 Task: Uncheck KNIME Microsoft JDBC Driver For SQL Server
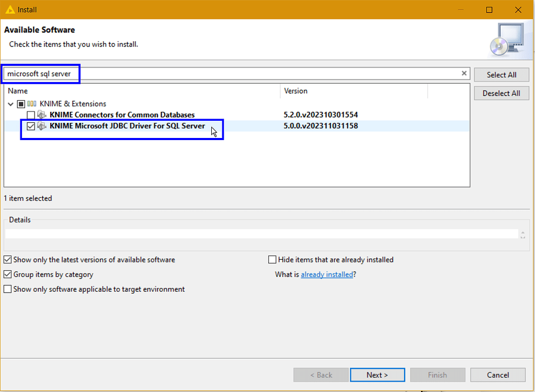click(30, 125)
